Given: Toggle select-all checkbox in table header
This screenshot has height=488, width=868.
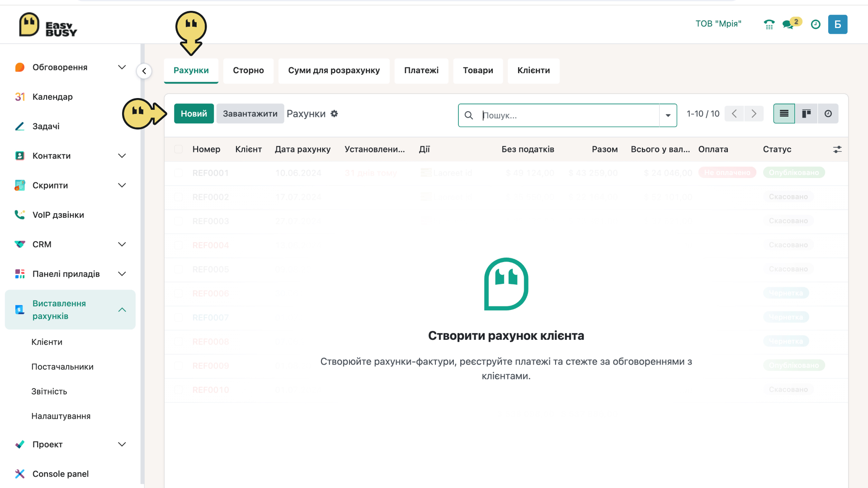Looking at the screenshot, I should coord(179,149).
